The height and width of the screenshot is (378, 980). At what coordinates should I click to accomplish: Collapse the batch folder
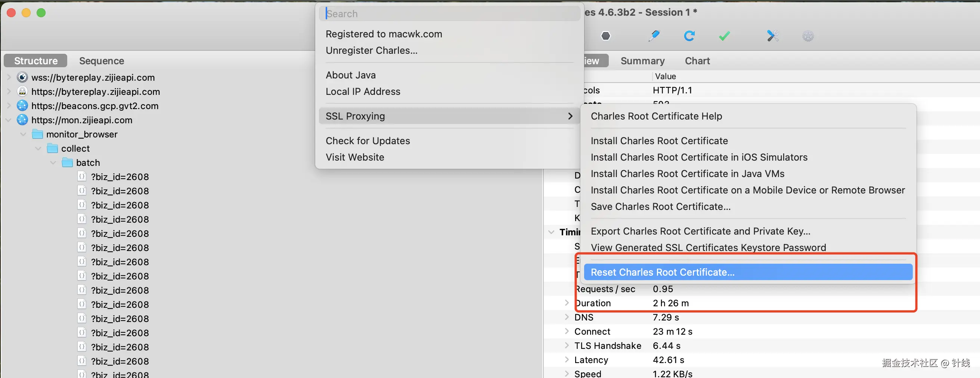[x=53, y=162]
